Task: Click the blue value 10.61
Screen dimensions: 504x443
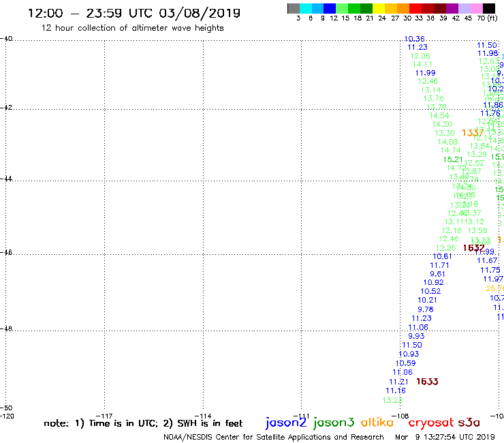Action: click(442, 256)
